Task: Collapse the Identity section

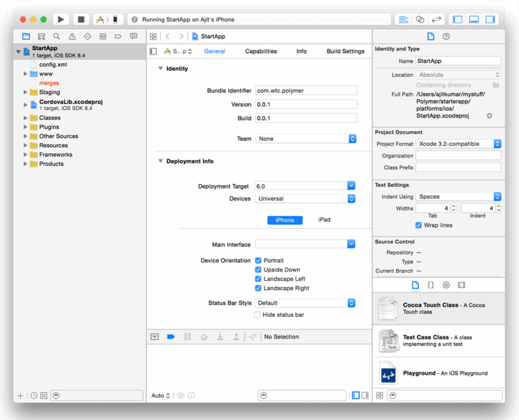Action: [161, 68]
